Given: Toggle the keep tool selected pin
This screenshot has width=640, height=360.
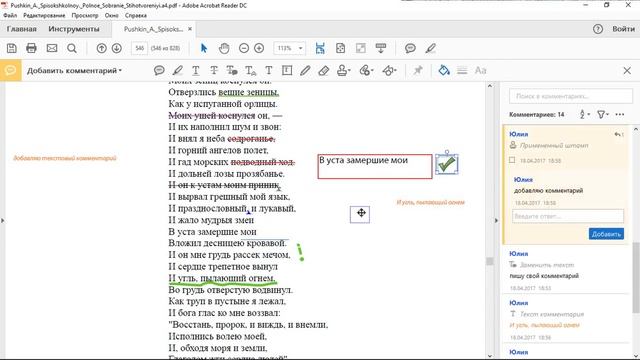Looking at the screenshot, I should [x=418, y=71].
